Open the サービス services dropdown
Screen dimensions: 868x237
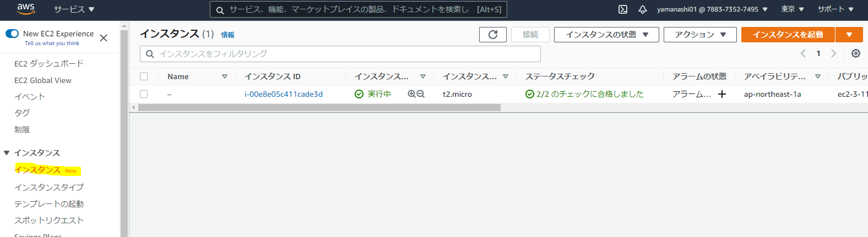click(x=74, y=9)
